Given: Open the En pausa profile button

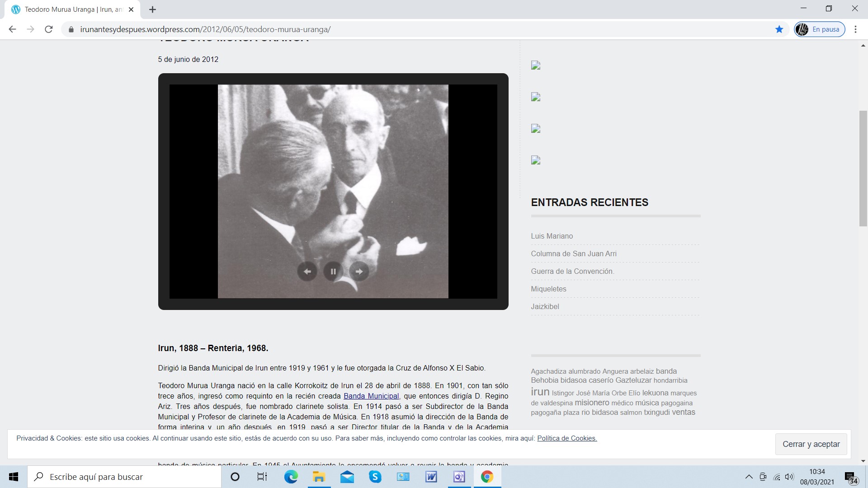Looking at the screenshot, I should [x=820, y=29].
